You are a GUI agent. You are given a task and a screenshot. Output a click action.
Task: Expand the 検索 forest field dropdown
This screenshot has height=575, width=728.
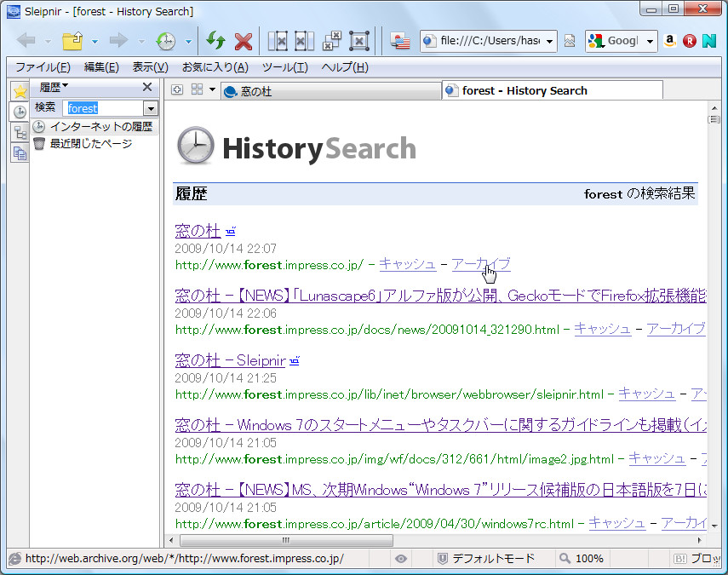point(151,109)
